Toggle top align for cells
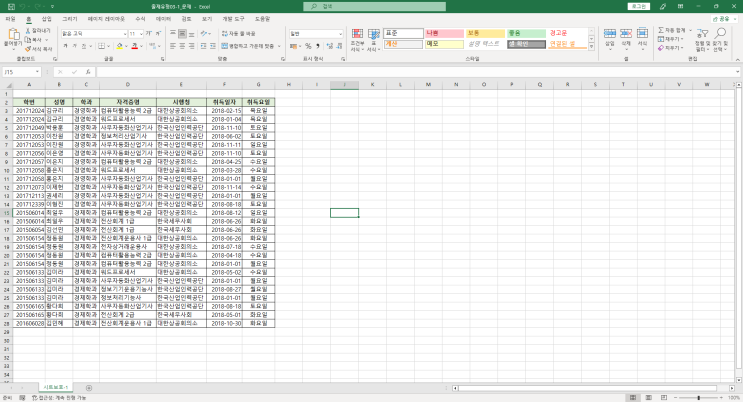Screen dimensions: 743x402 tap(173, 34)
